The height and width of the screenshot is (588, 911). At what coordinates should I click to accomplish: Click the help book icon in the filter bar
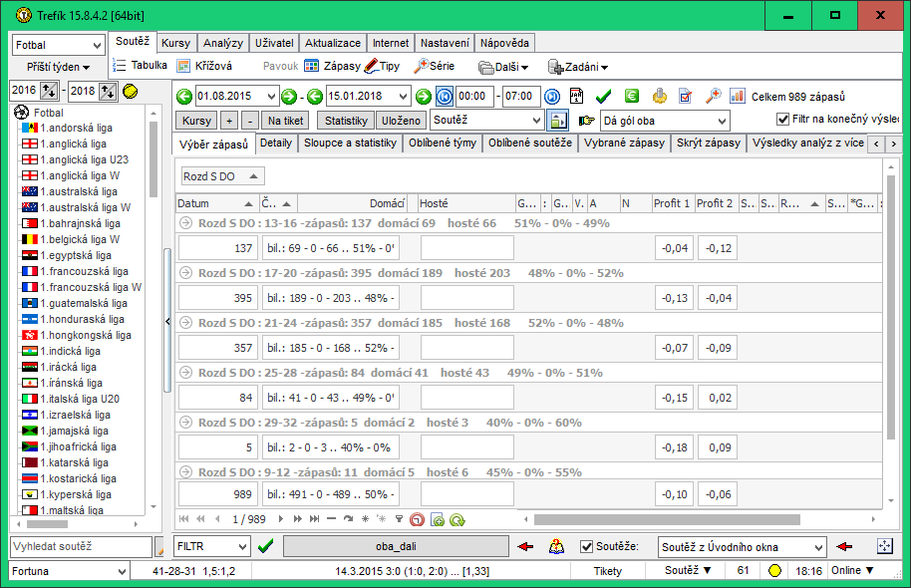(556, 546)
